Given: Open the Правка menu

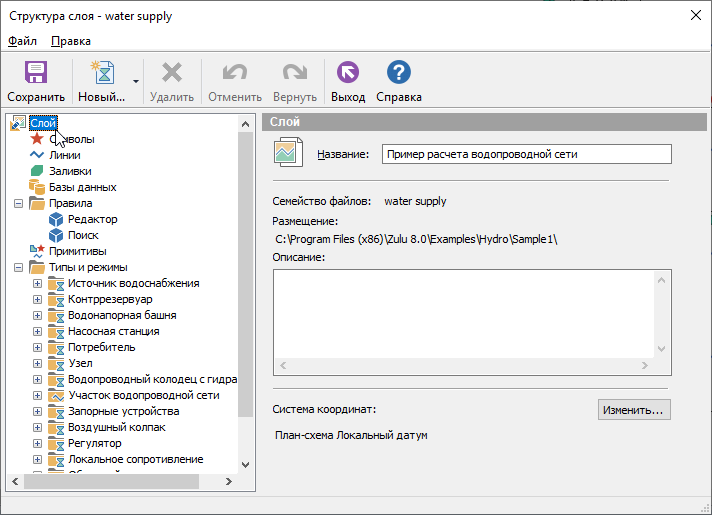Looking at the screenshot, I should click(71, 41).
